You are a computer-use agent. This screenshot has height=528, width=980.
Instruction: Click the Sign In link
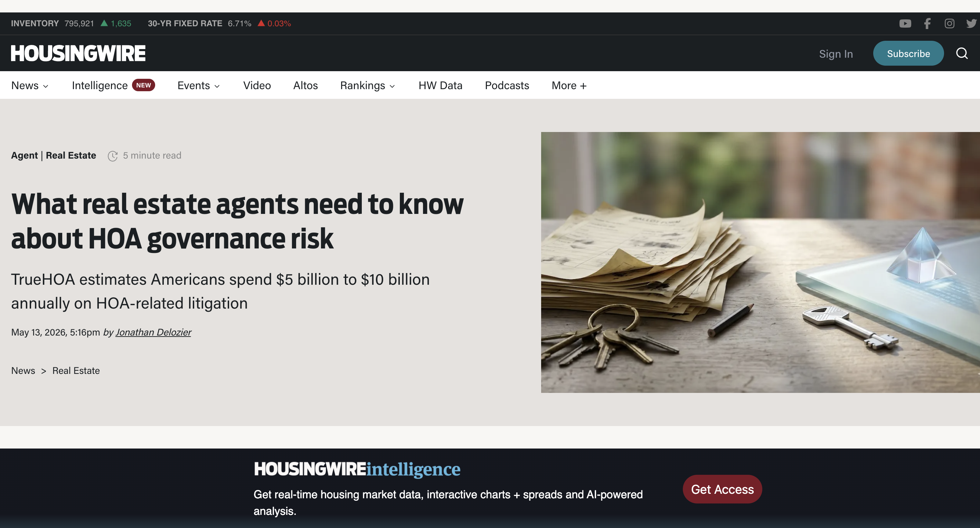pos(836,54)
